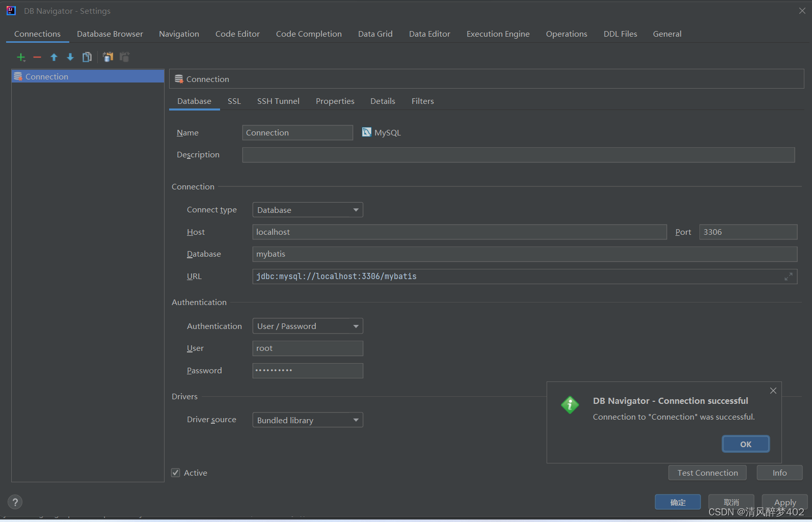The width and height of the screenshot is (812, 522).
Task: Click the Port field showing 3306
Action: [x=748, y=232]
